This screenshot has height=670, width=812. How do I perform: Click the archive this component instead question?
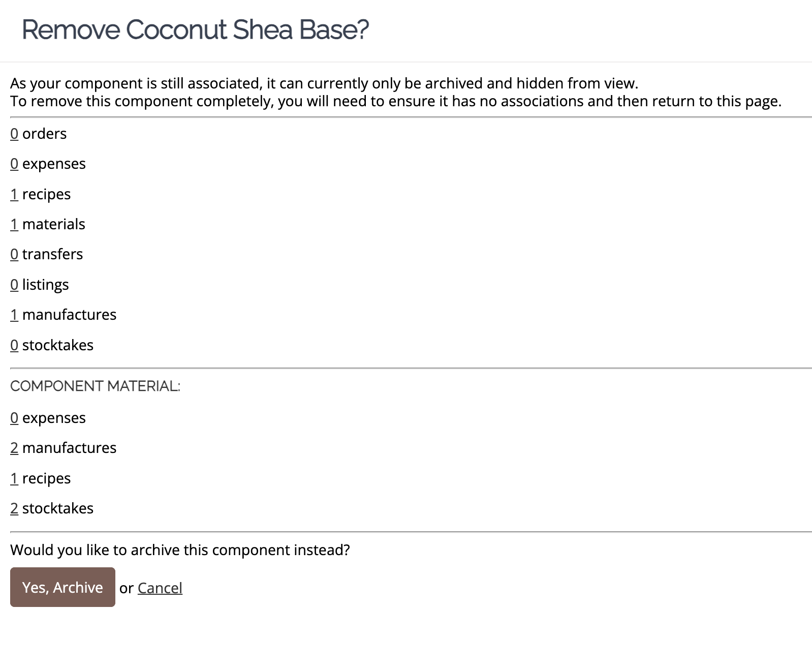click(180, 550)
